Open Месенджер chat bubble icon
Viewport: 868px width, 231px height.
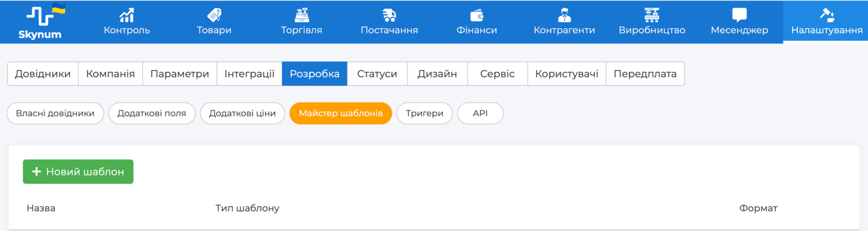(740, 15)
